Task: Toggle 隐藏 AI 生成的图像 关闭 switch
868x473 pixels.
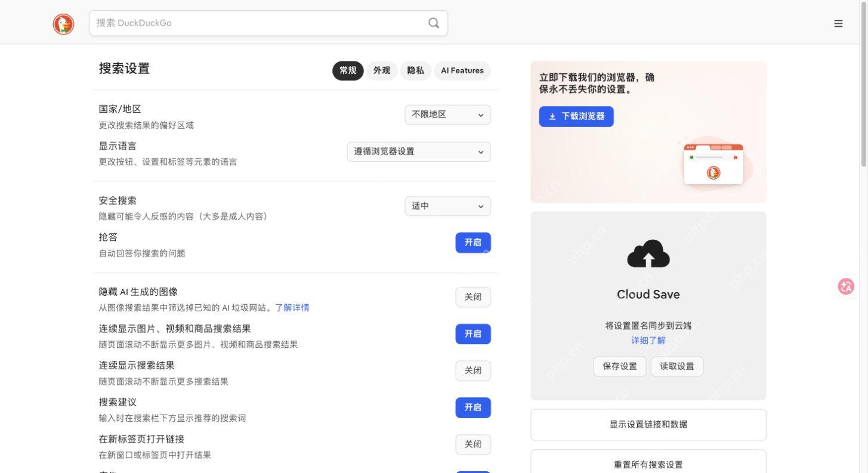Action: (x=473, y=297)
